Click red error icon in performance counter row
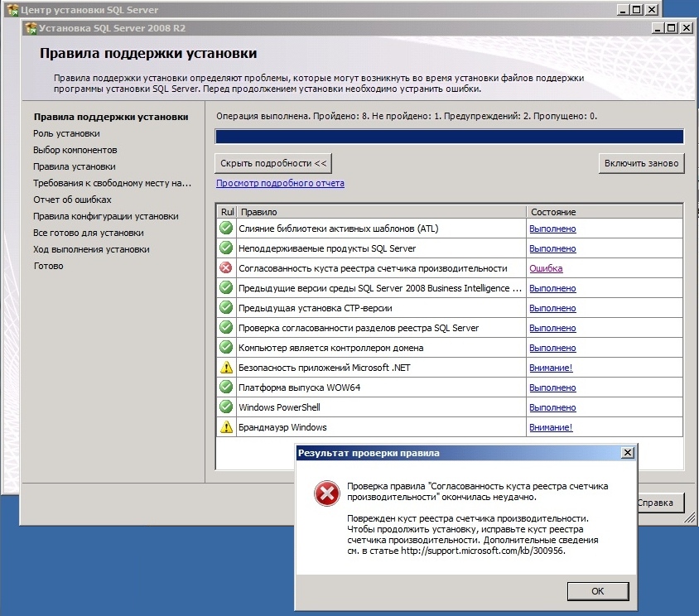The image size is (699, 616). 226,268
